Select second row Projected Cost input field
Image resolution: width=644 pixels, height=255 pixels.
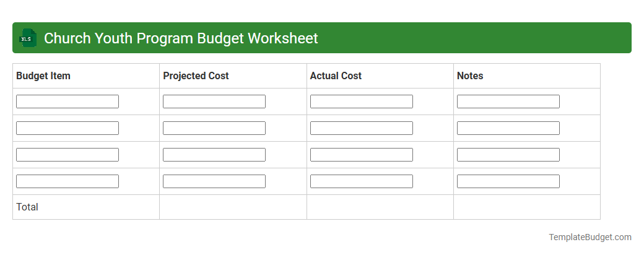(x=214, y=128)
